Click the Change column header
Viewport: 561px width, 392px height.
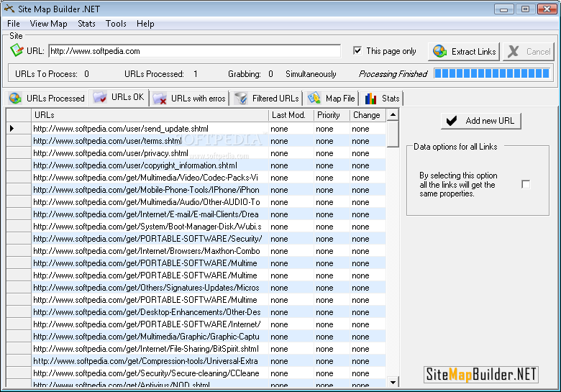point(368,115)
